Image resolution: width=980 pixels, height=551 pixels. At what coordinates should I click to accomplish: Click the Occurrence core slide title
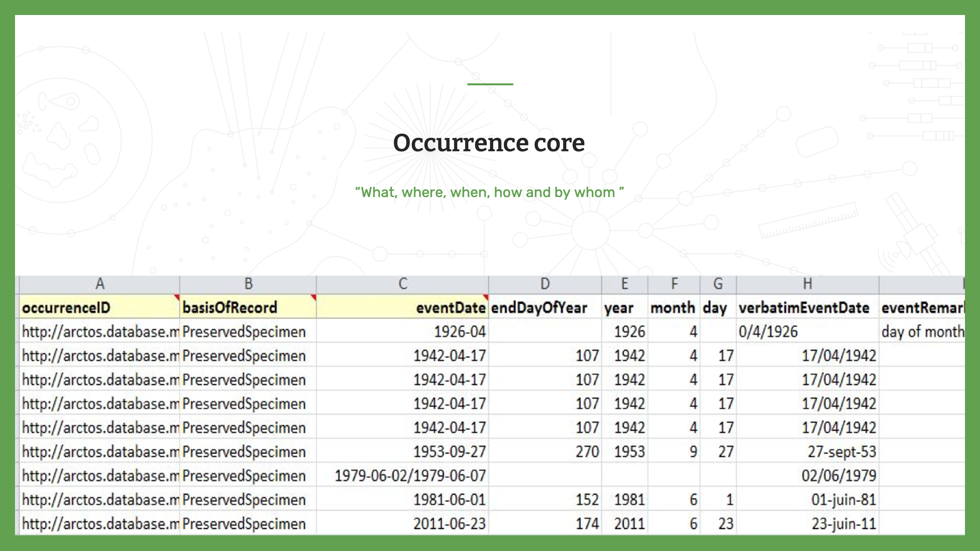489,143
